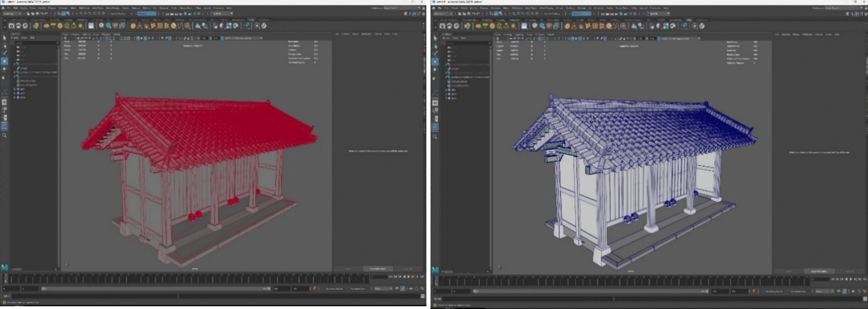
Task: Click Load Attributes button in left window
Action: pos(377,269)
